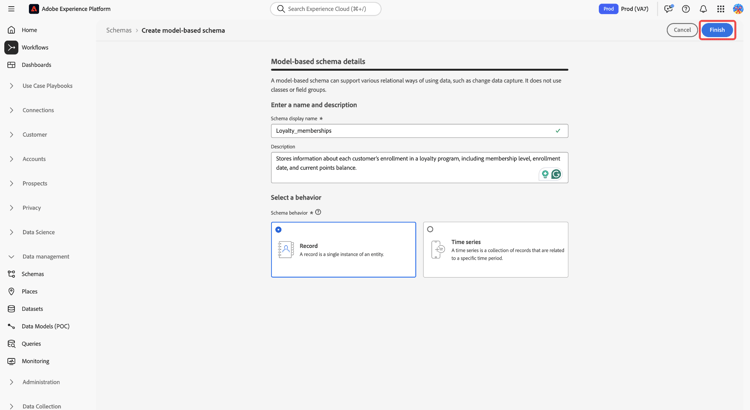Click the Grammarly icon in Description
The width and height of the screenshot is (750, 410).
pyautogui.click(x=556, y=174)
